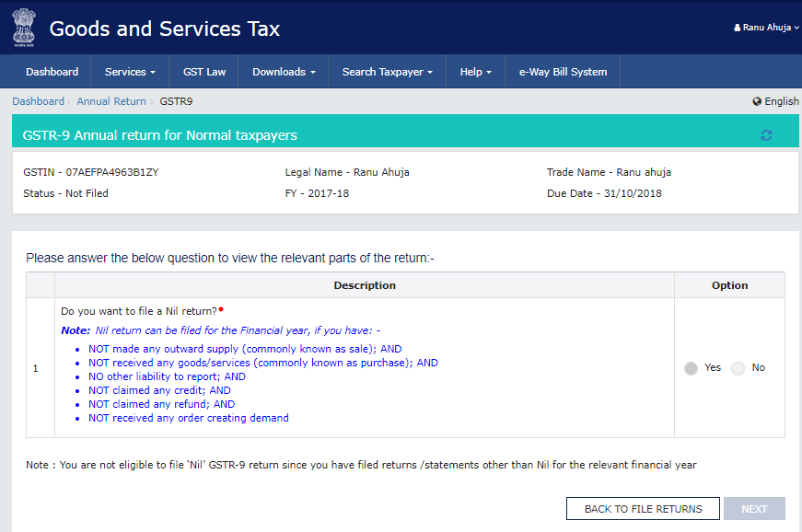Click the refresh icon in GSTR-9 header
The image size is (802, 532).
click(766, 135)
